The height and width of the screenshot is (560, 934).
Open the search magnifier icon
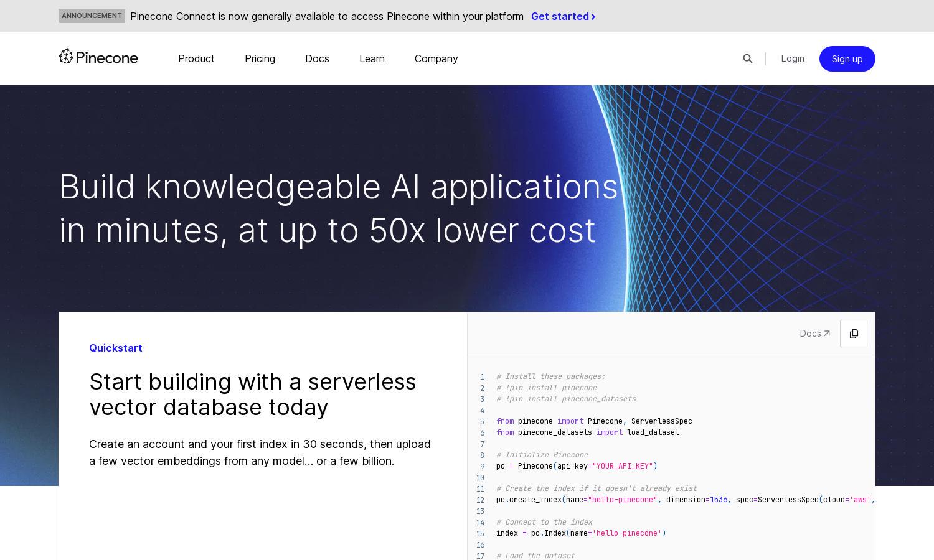(748, 58)
